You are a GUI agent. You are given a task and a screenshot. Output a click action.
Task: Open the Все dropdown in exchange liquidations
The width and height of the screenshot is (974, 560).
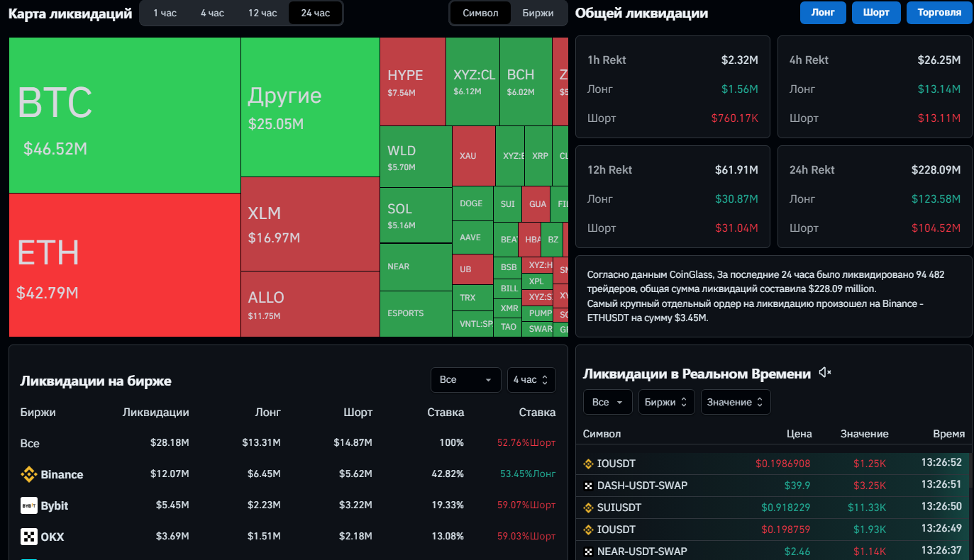tap(466, 380)
